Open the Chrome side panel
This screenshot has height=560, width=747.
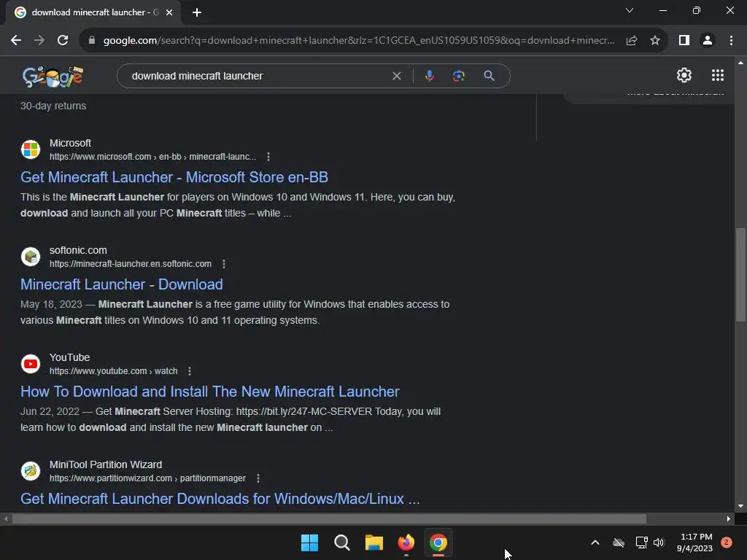[684, 41]
